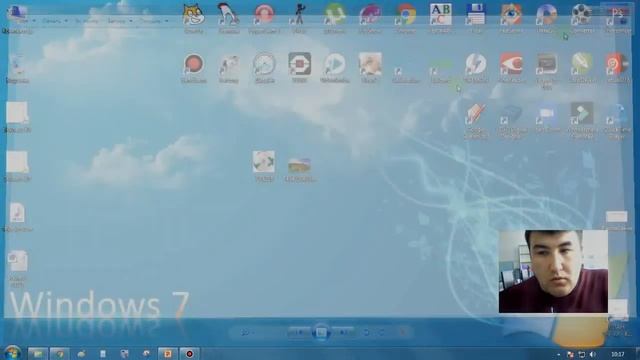Show hidden system tray icons

pos(559,354)
